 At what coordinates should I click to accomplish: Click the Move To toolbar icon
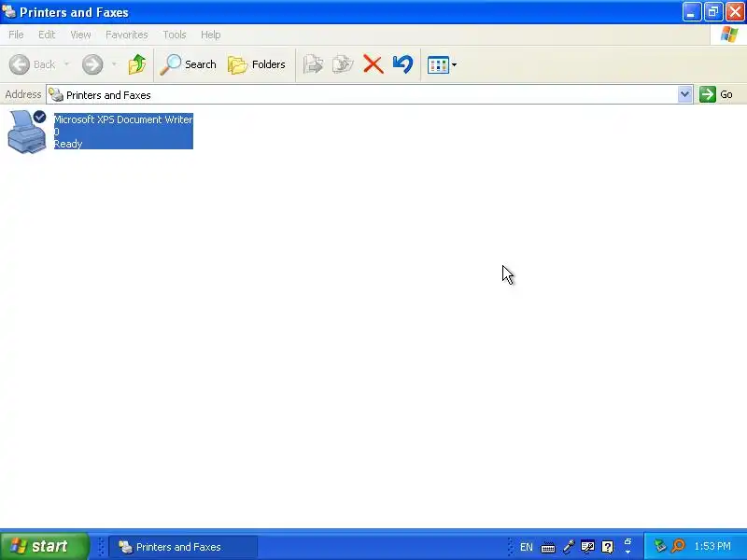(x=313, y=64)
